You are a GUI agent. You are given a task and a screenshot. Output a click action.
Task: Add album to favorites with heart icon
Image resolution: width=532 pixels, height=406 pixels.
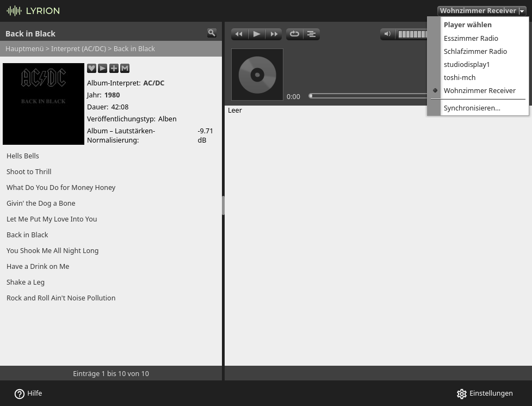(91, 68)
